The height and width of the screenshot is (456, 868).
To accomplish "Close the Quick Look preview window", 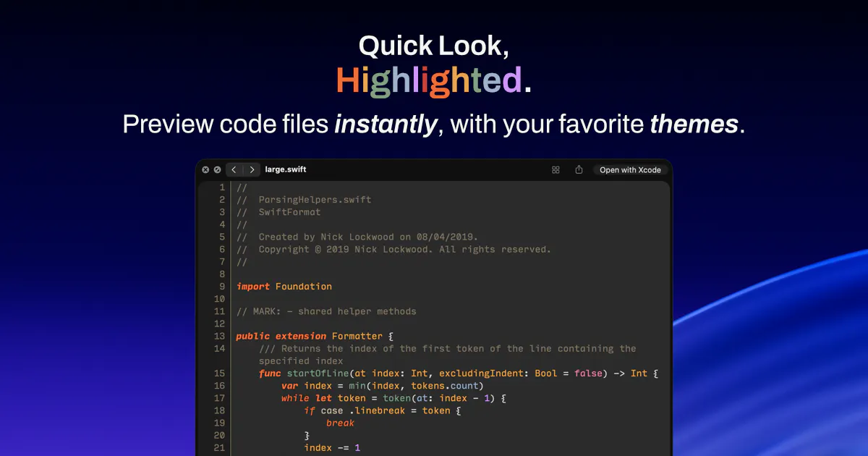I will coord(205,170).
